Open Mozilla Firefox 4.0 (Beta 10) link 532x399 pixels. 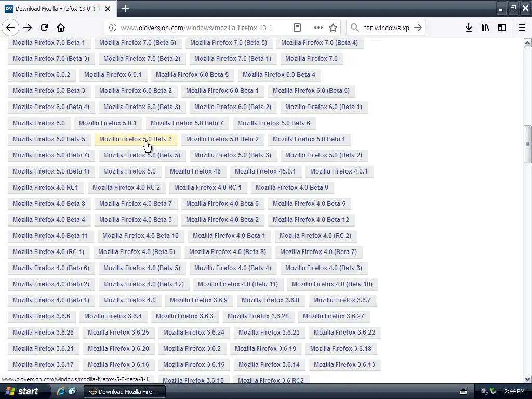(x=332, y=284)
